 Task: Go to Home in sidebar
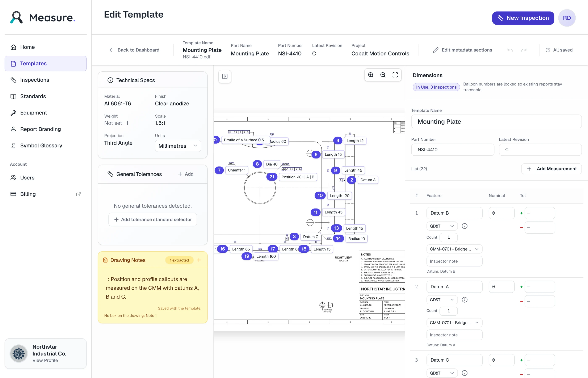[x=46, y=47]
